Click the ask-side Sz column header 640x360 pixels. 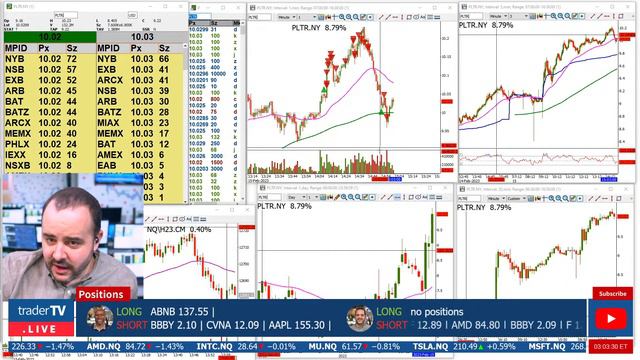pyautogui.click(x=164, y=48)
